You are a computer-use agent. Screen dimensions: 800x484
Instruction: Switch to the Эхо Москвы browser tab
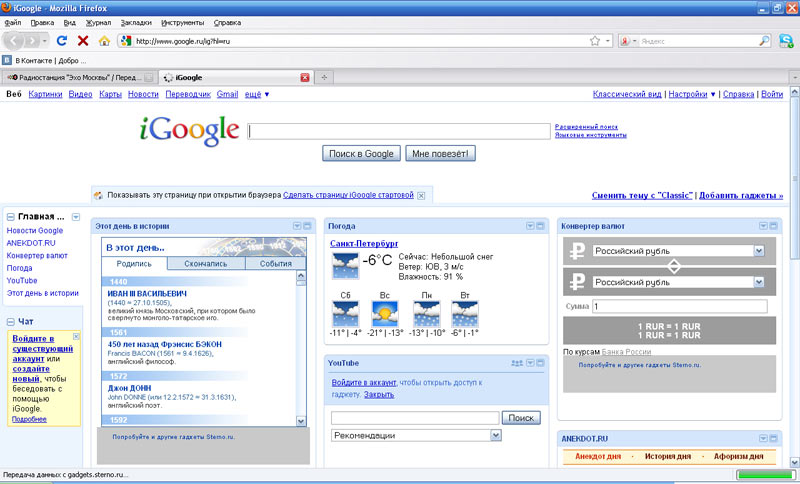pos(79,78)
